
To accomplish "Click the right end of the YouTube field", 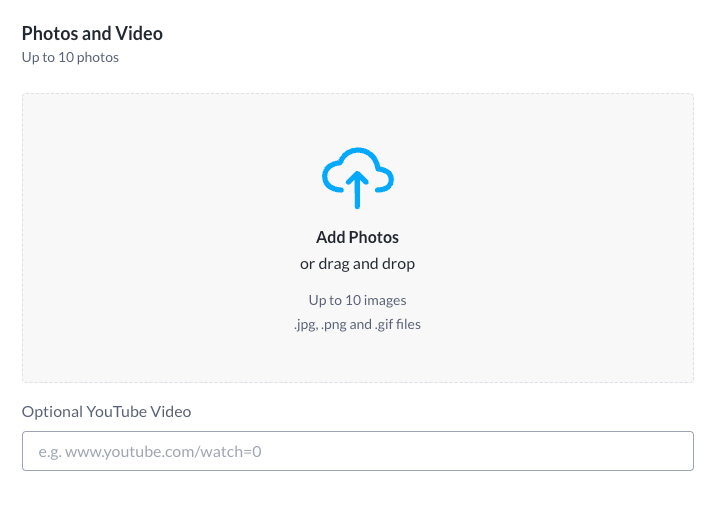I will [670, 451].
